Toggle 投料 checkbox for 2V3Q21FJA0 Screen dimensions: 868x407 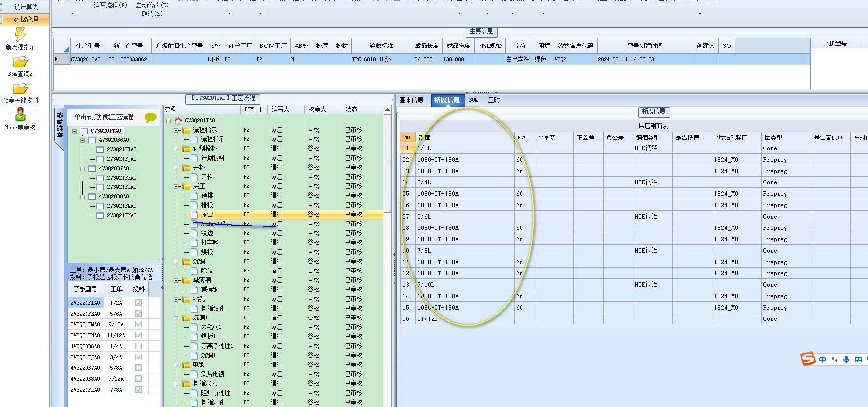[x=139, y=357]
